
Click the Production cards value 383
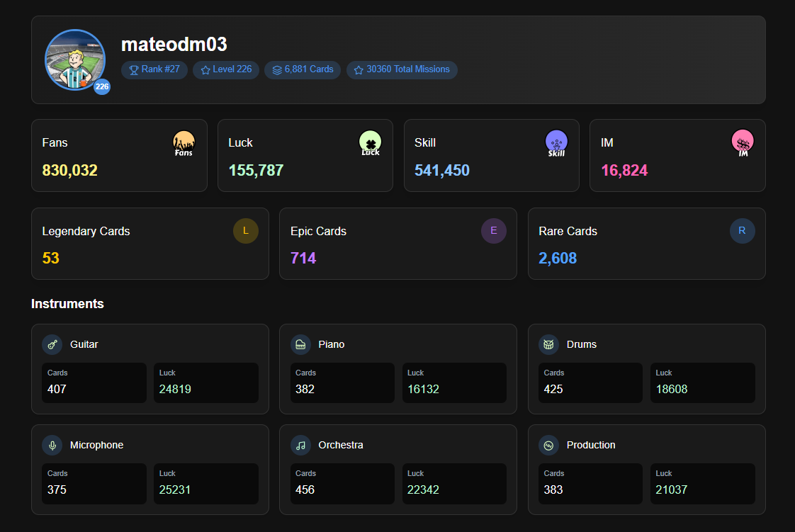[x=553, y=490]
